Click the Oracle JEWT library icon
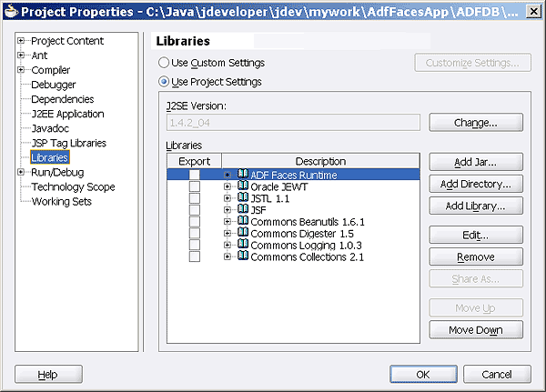Screen dimensions: 546x392 (x=243, y=186)
